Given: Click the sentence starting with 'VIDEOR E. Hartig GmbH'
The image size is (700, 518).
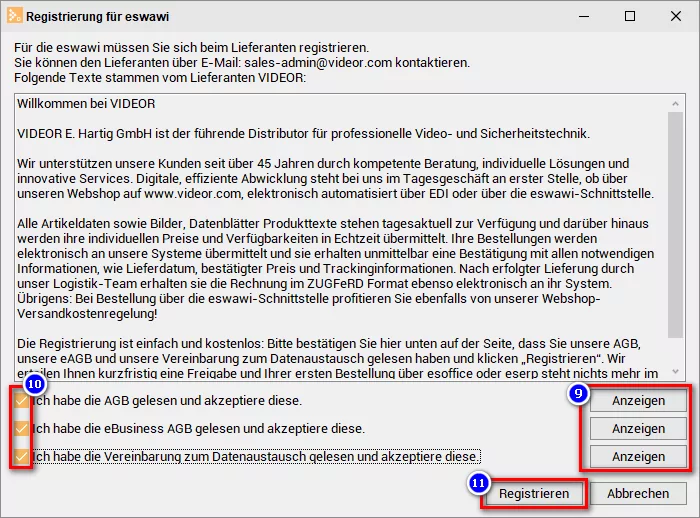Looking at the screenshot, I should click(304, 134).
